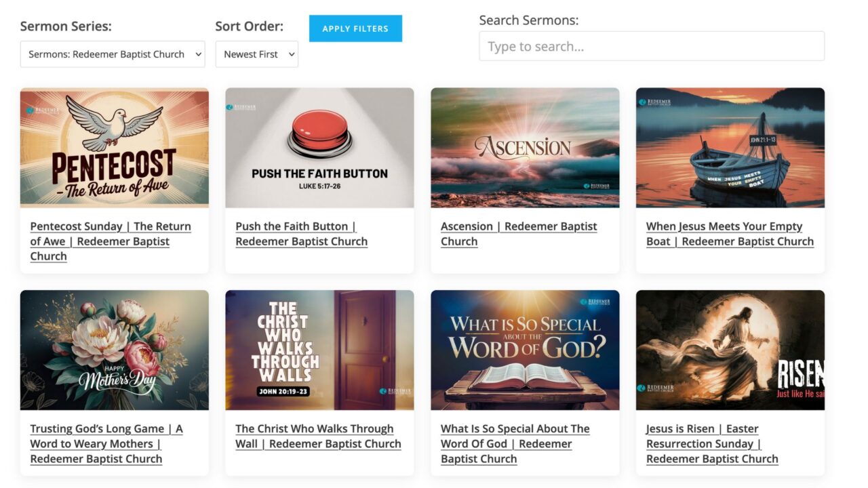The width and height of the screenshot is (868, 488).
Task: Open the Ascension sermon thumbnail
Action: pos(525,147)
